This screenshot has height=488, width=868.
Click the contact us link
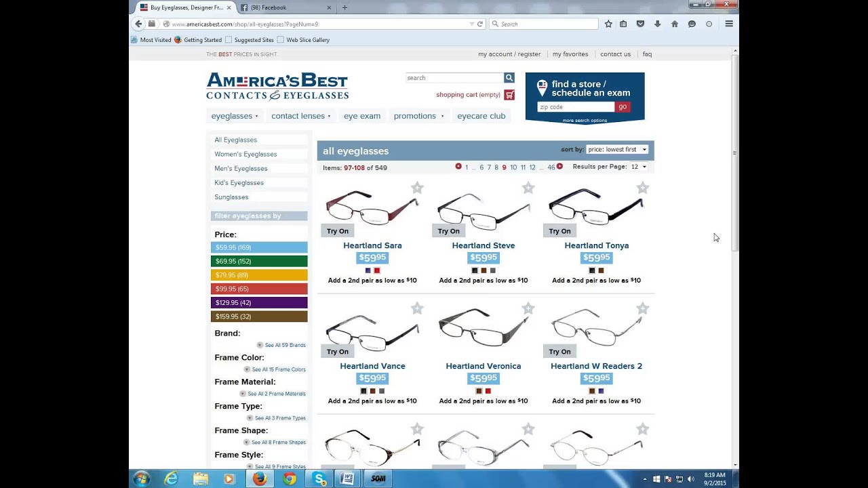coord(615,54)
